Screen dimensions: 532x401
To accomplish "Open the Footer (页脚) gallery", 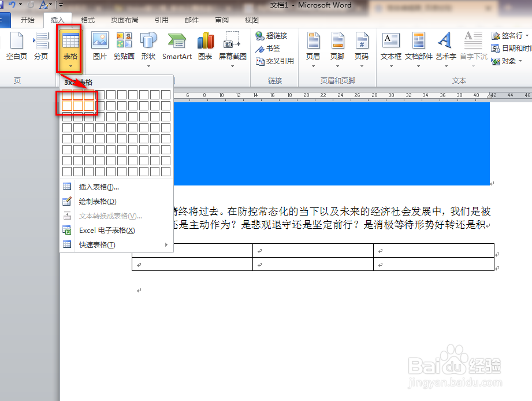I will 337,49.
